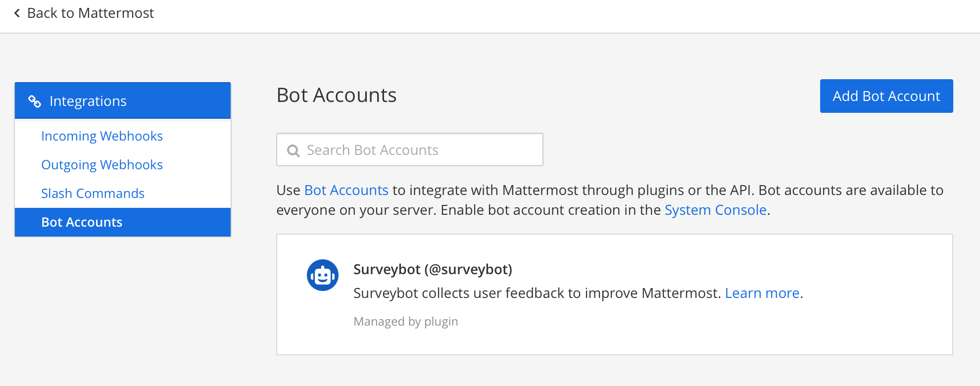
Task: Go to Slash Commands section
Action: click(93, 193)
